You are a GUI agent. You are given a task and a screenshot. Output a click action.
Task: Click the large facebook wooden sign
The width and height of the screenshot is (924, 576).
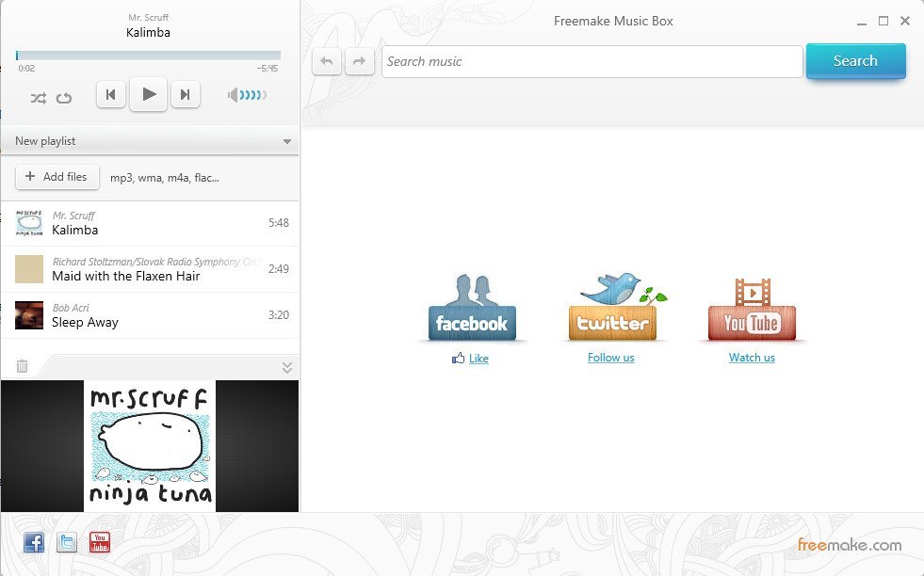click(x=472, y=308)
